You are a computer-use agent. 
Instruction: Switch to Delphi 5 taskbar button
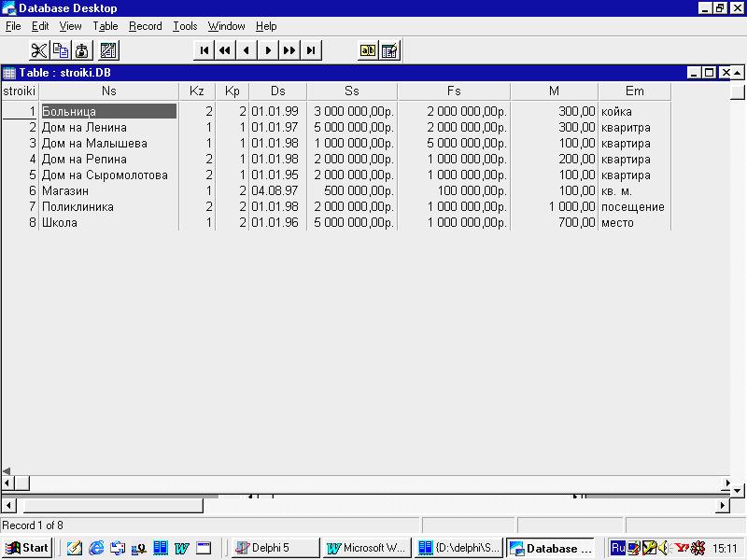coord(275,548)
